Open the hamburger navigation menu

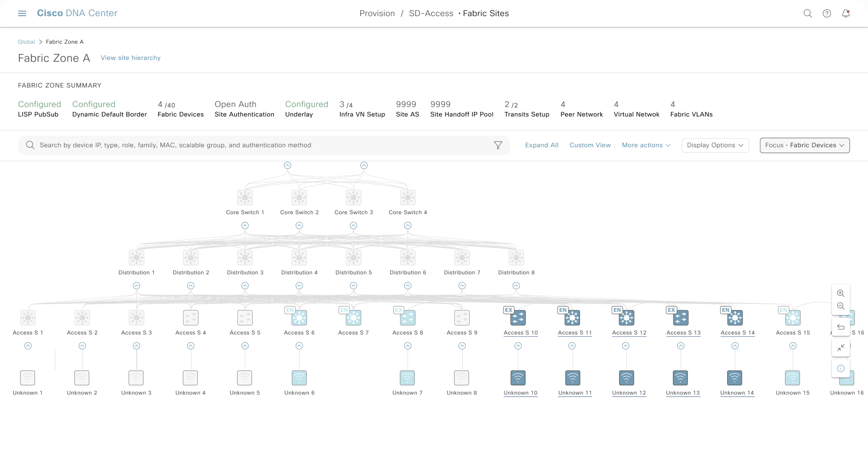22,13
